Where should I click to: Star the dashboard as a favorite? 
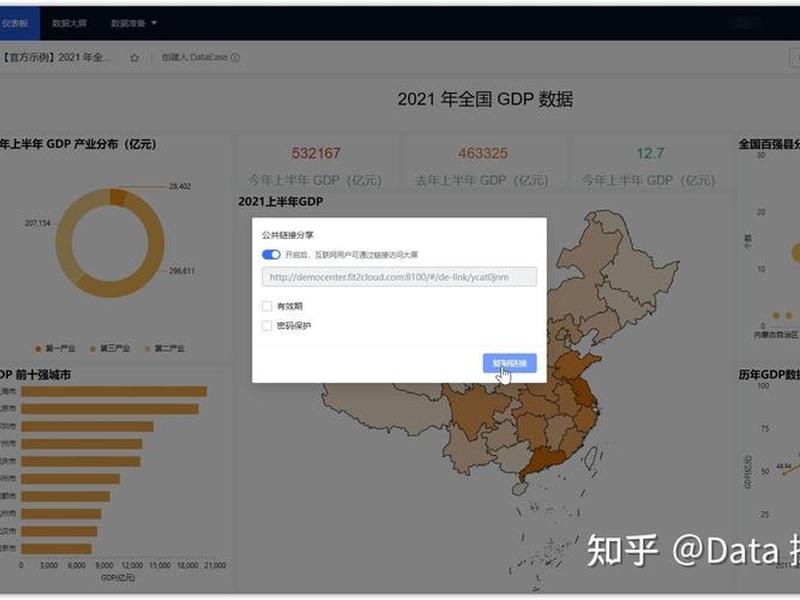pos(135,58)
